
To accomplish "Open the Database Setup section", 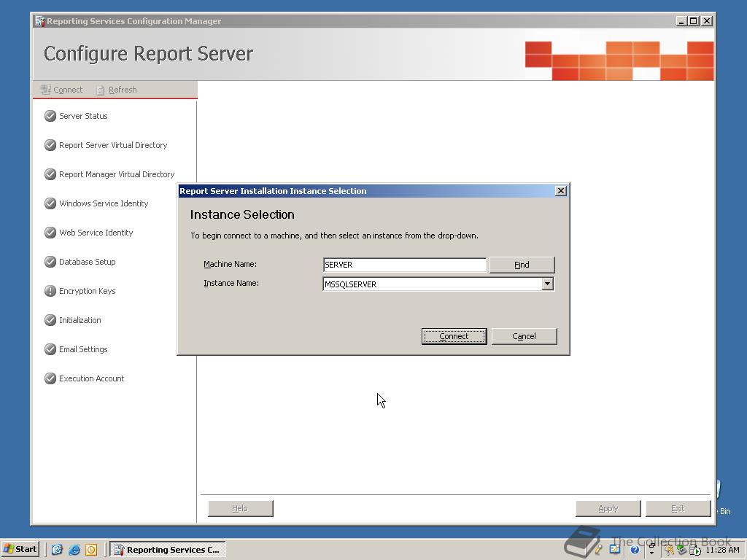I will 88,262.
